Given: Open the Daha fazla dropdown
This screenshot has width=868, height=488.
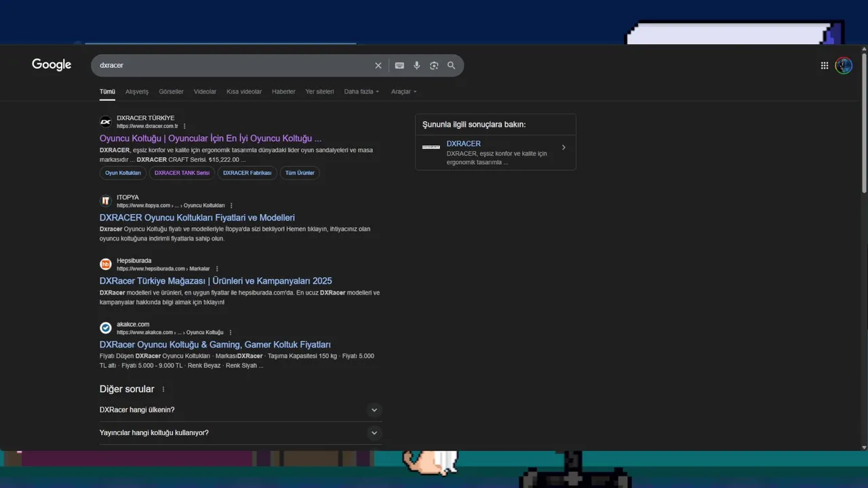Looking at the screenshot, I should coord(361,91).
